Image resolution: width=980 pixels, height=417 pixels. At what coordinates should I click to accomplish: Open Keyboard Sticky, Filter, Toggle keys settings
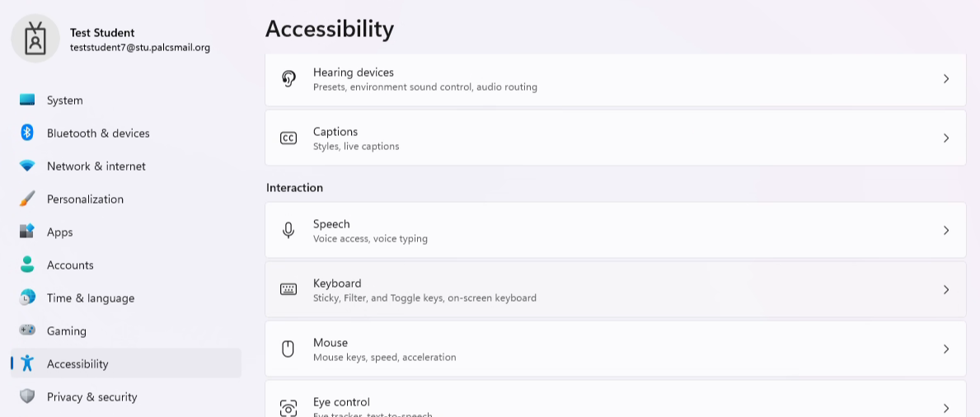click(x=616, y=289)
